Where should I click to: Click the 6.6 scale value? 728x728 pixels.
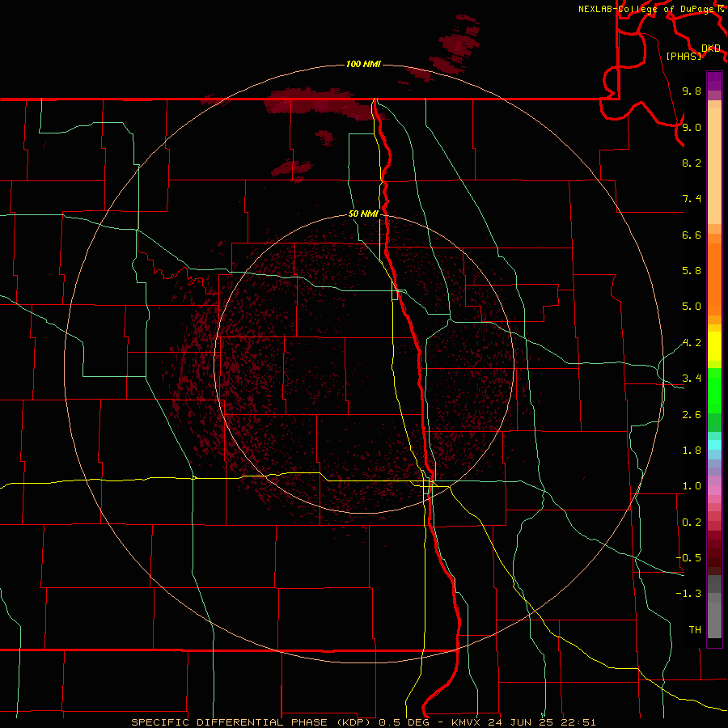[692, 235]
